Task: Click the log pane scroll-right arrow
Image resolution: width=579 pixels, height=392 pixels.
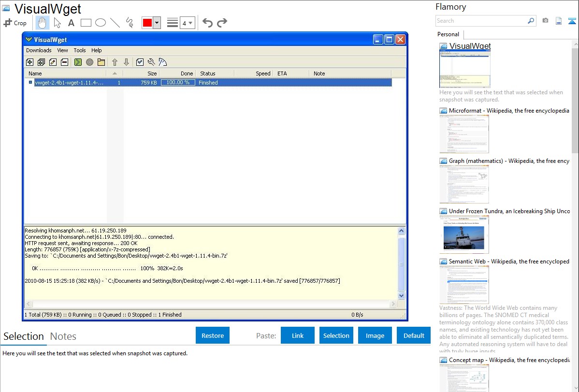Action: (393, 304)
